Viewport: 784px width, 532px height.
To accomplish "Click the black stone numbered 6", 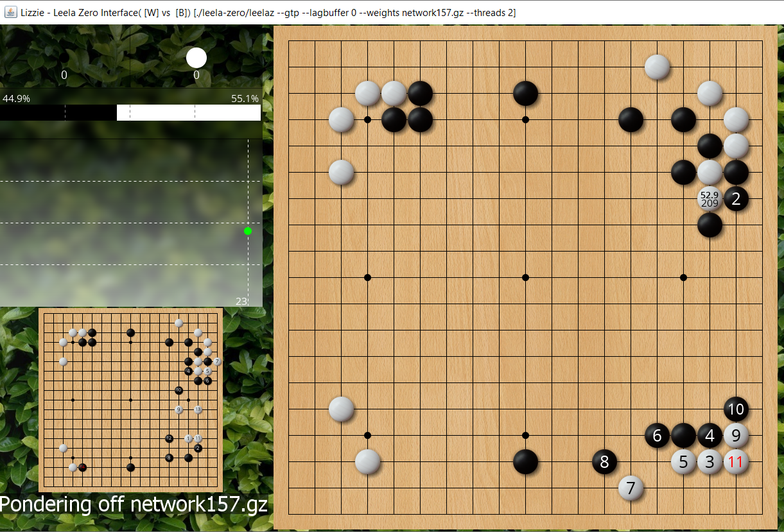I will pyautogui.click(x=657, y=435).
